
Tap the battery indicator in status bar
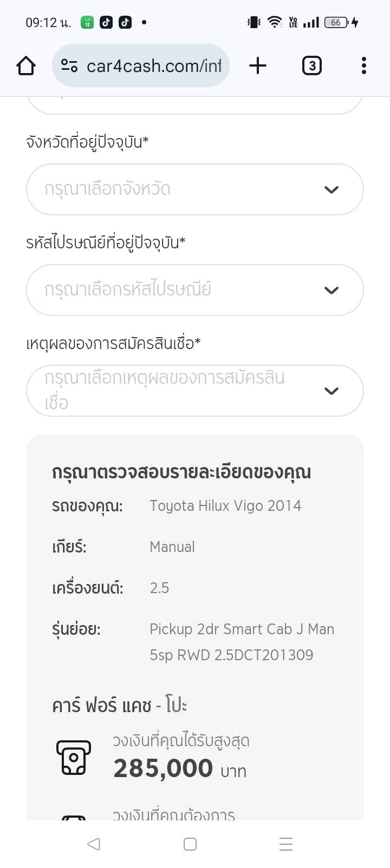336,22
